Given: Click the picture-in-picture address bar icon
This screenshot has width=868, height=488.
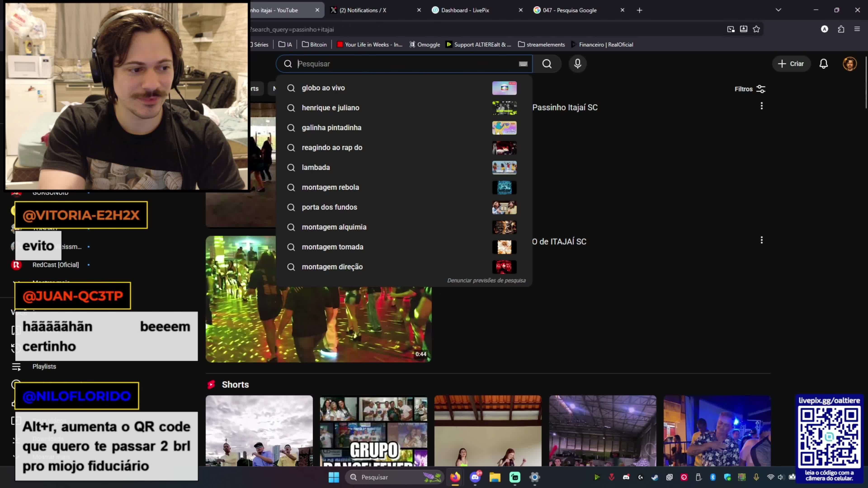Looking at the screenshot, I should pyautogui.click(x=731, y=29).
